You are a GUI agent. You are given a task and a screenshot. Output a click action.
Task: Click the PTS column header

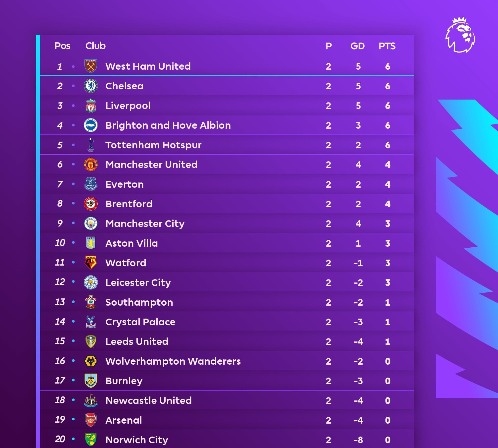click(387, 46)
